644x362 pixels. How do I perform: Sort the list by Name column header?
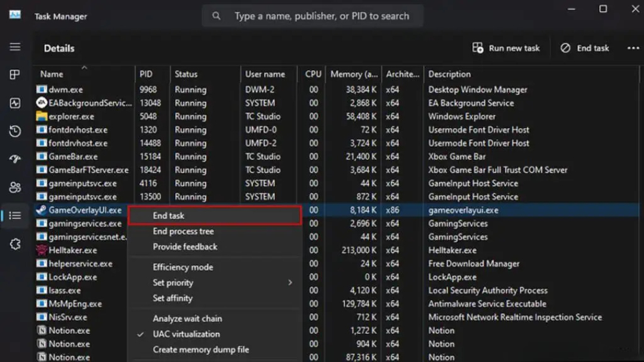click(52, 75)
